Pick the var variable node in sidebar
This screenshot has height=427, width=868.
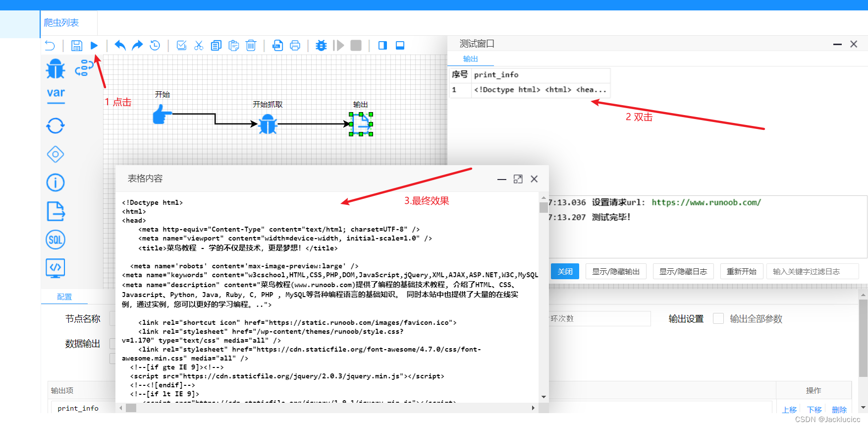(x=56, y=95)
